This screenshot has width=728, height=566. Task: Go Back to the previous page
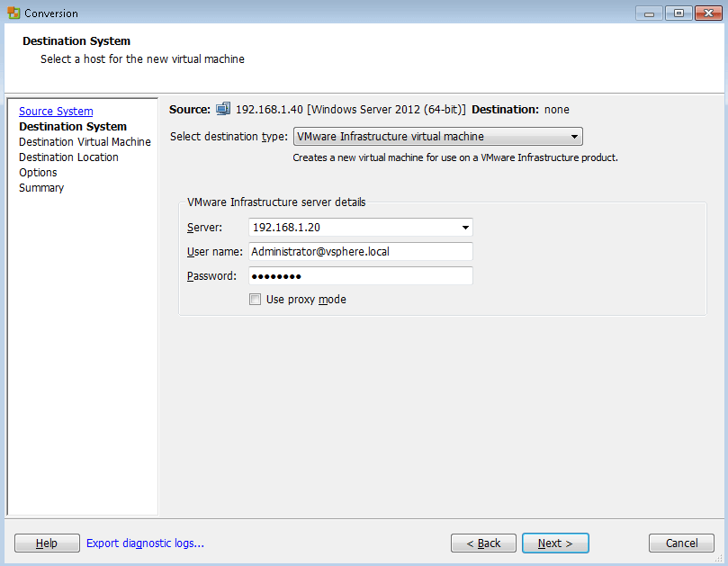click(x=483, y=544)
